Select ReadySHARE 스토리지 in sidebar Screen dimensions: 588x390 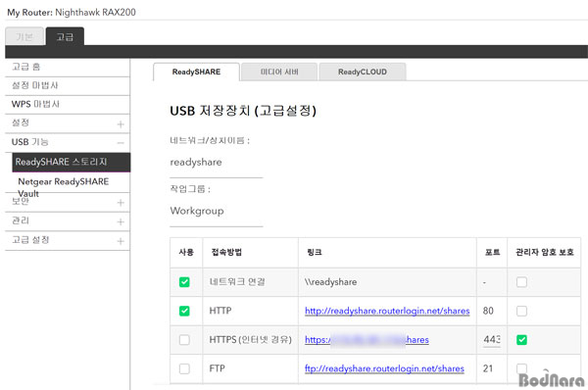(x=72, y=162)
